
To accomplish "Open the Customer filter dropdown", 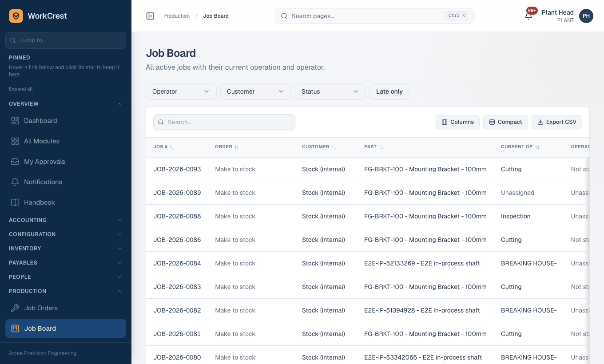I will (256, 91).
